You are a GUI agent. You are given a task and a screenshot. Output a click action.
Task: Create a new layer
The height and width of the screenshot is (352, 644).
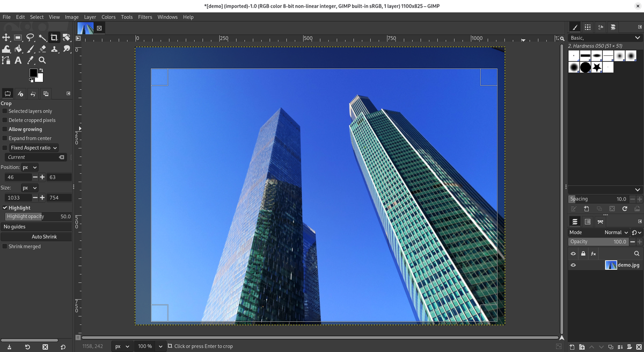coord(573,347)
